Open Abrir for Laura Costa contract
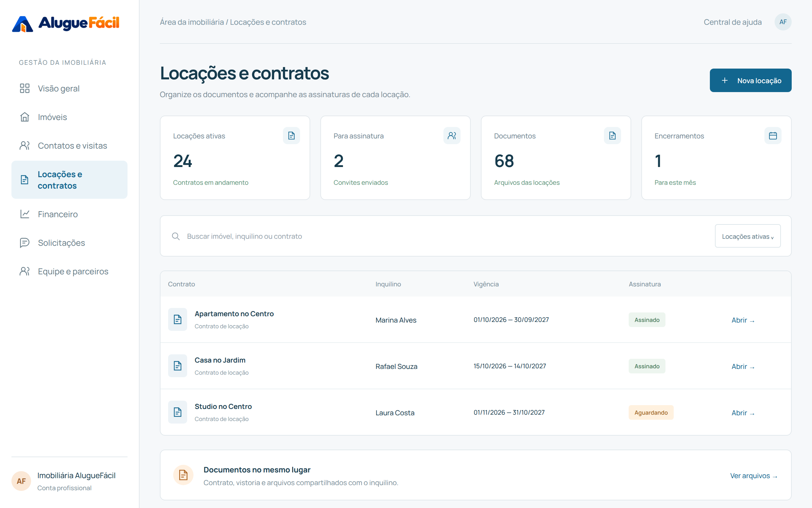 point(743,413)
